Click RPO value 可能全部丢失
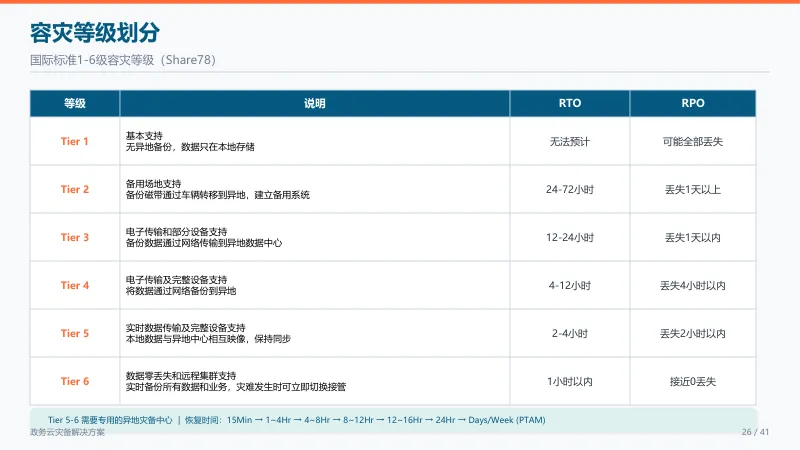Viewport: 800px width, 450px height. point(693,141)
